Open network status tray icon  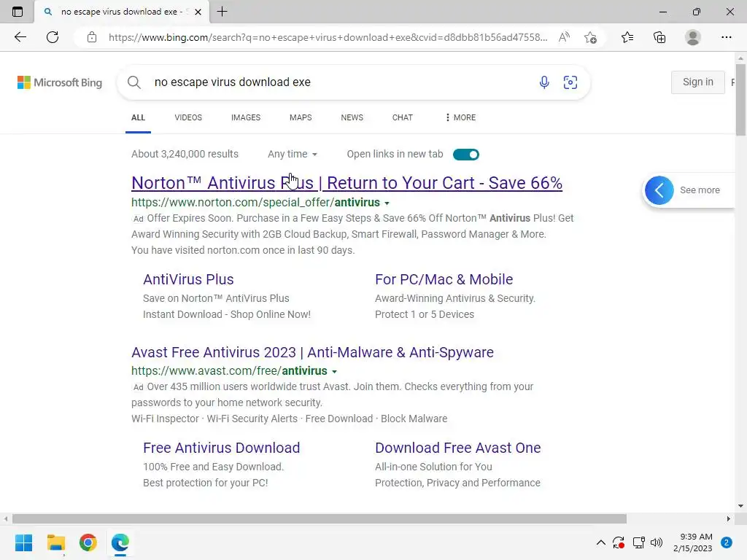click(638, 542)
